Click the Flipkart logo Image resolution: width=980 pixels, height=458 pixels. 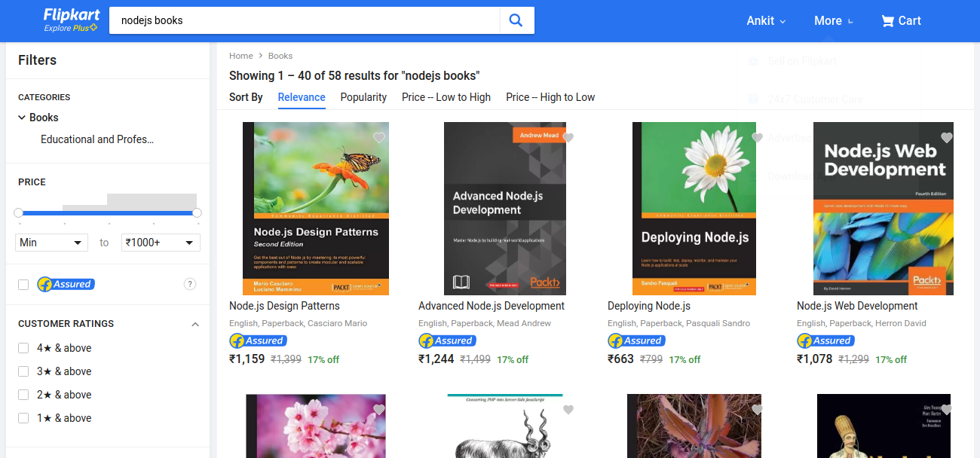coord(71,14)
